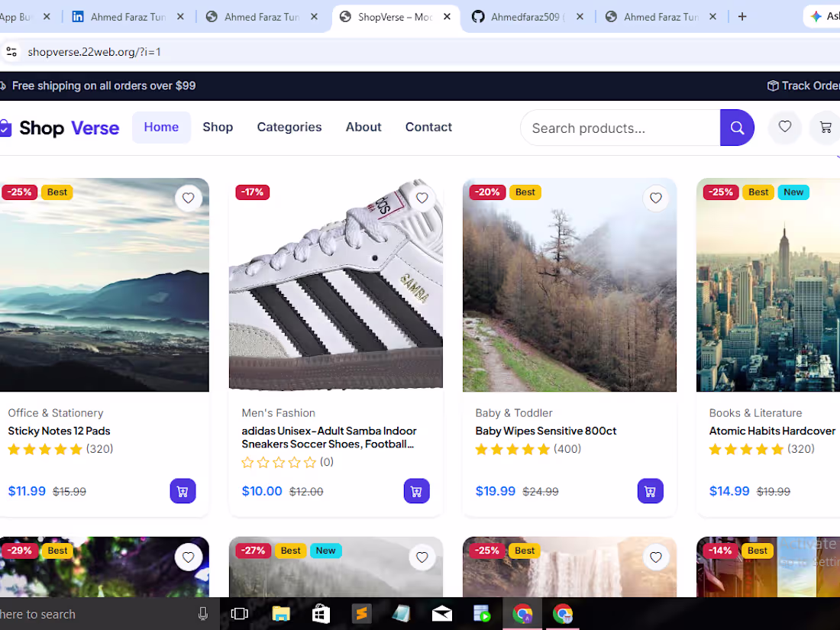Click the Sticky Notes product image
The image size is (840, 630).
105,285
